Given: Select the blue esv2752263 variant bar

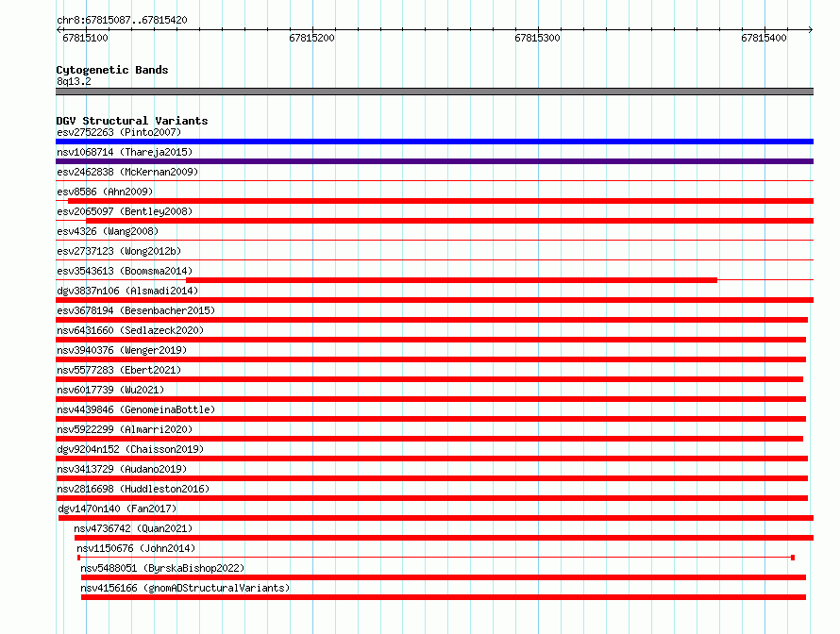Looking at the screenshot, I should pyautogui.click(x=434, y=142).
